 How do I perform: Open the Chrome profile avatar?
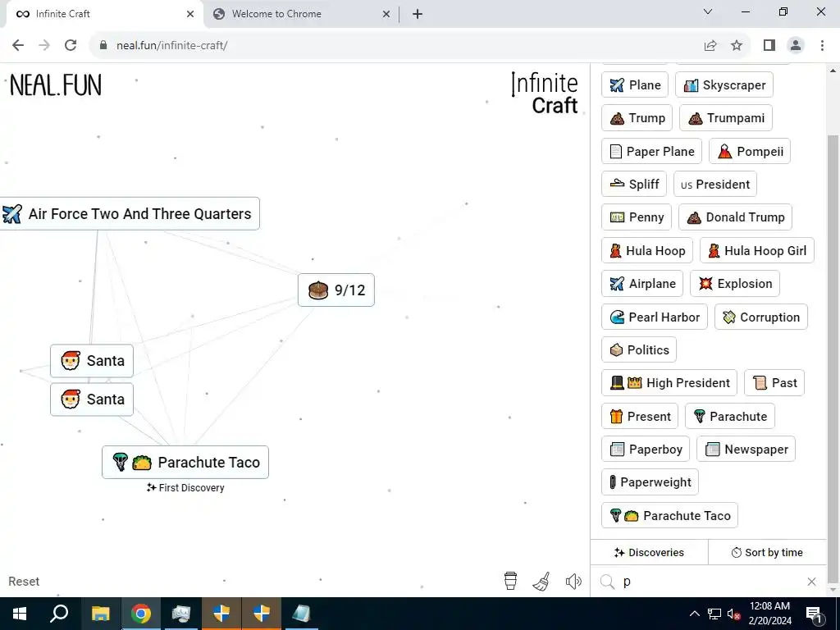tap(796, 46)
